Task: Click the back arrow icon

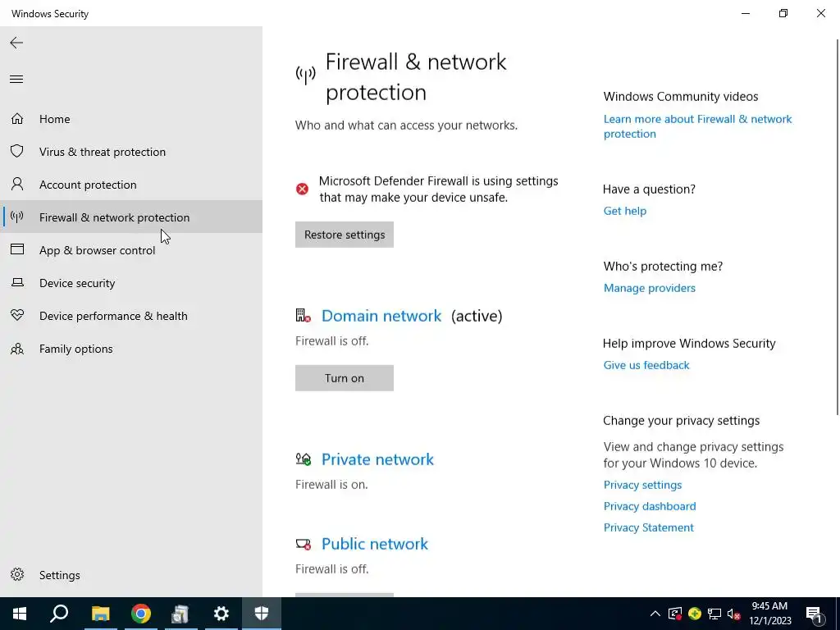Action: click(x=16, y=43)
